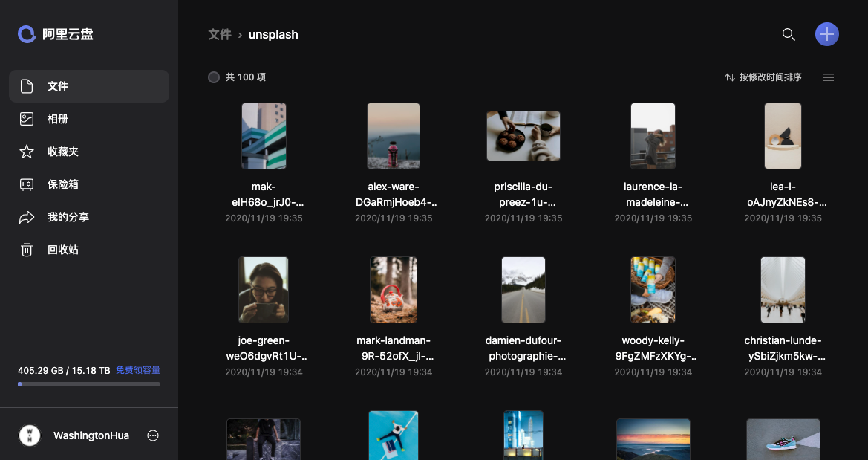Click the 阿里云盘 app title text

(68, 34)
